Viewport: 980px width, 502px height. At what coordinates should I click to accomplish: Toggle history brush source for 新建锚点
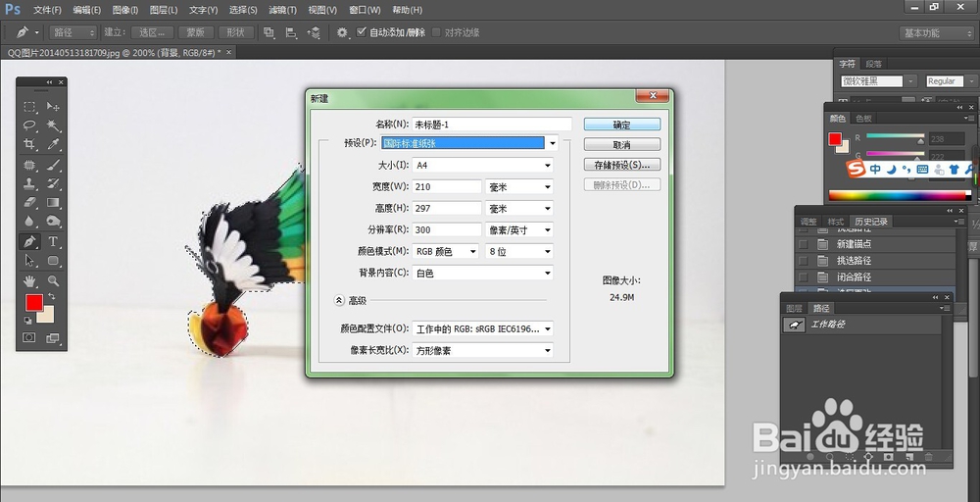point(804,244)
